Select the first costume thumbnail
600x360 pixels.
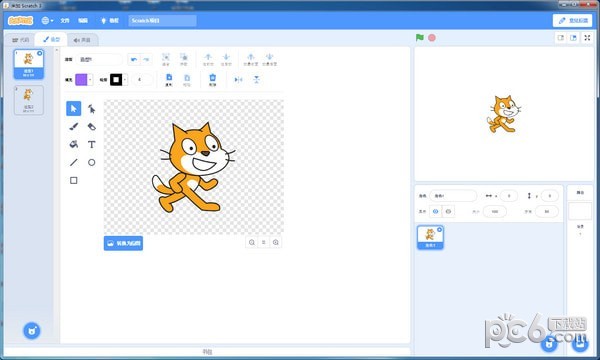(x=29, y=64)
